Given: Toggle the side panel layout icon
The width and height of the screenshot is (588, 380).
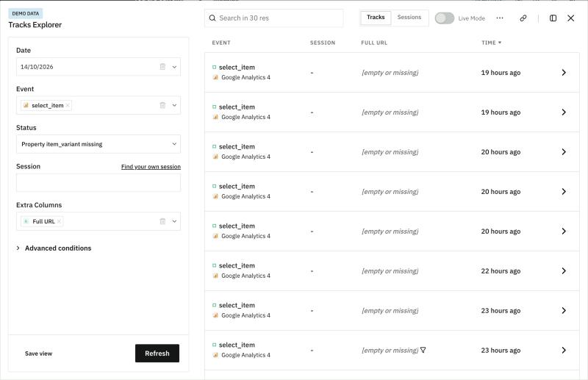Looking at the screenshot, I should click(x=553, y=18).
